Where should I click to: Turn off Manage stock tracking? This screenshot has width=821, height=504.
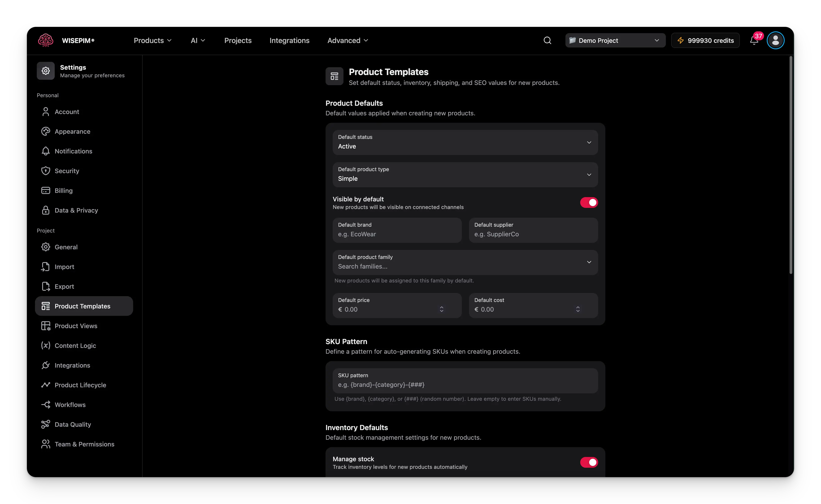click(x=589, y=462)
